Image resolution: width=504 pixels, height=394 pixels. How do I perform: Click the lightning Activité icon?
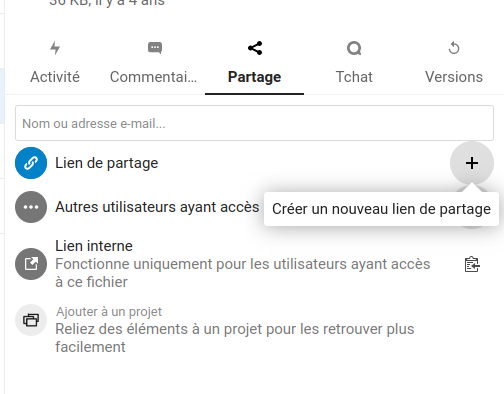55,48
